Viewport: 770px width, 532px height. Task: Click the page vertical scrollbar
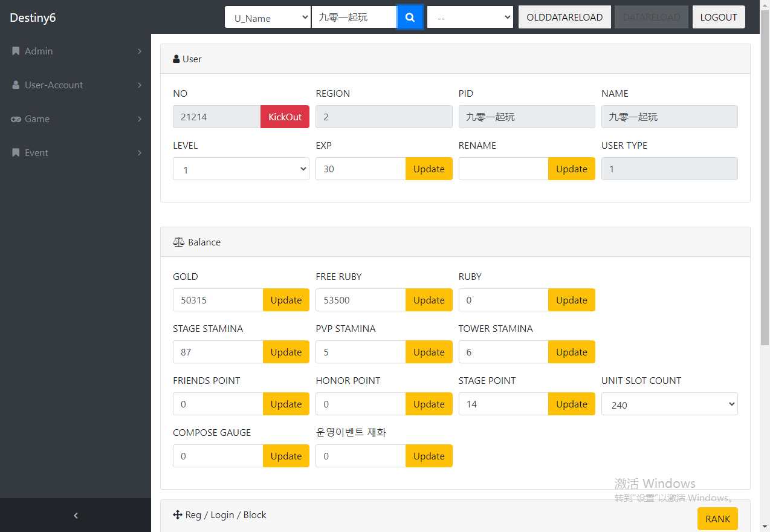765,181
